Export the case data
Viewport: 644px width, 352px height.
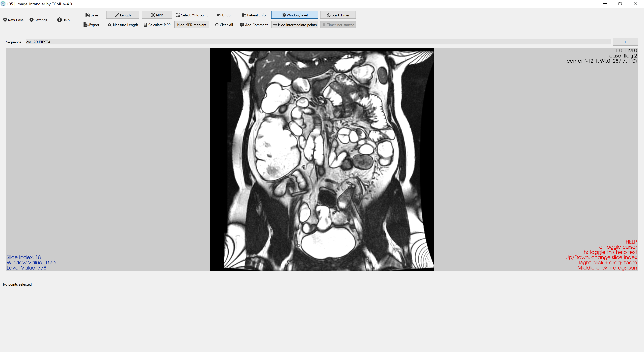tap(92, 25)
